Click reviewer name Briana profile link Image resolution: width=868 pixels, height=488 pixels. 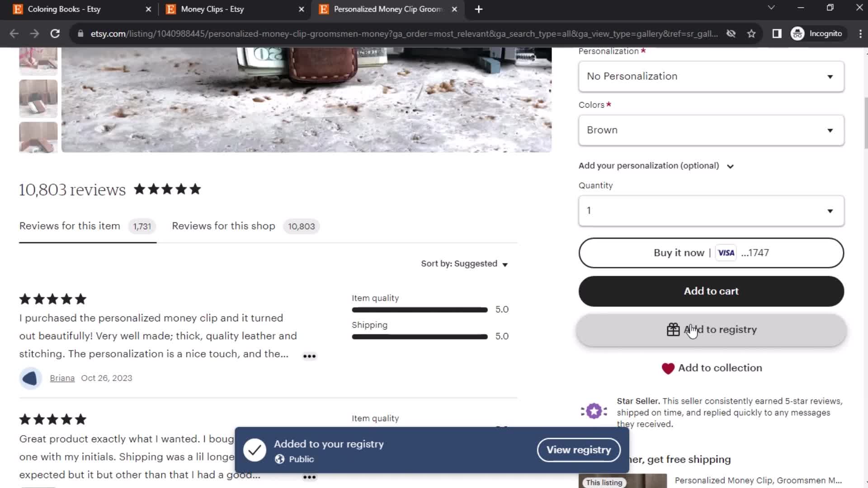[x=62, y=378]
